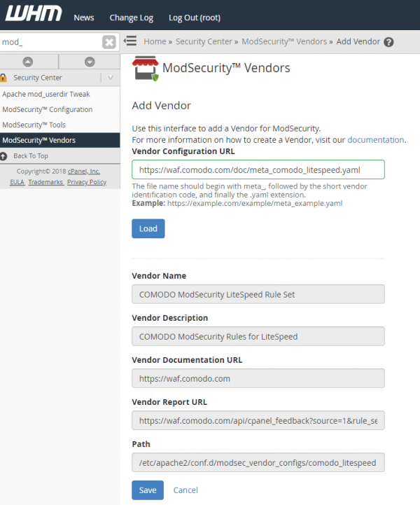The width and height of the screenshot is (420, 505).
Task: Open the Change Log menu item
Action: (x=131, y=18)
